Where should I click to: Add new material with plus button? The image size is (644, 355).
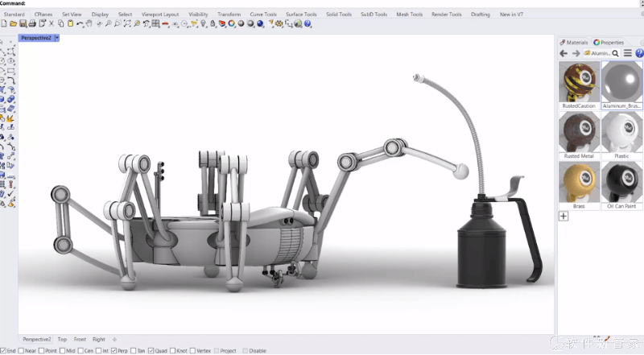[x=563, y=217]
